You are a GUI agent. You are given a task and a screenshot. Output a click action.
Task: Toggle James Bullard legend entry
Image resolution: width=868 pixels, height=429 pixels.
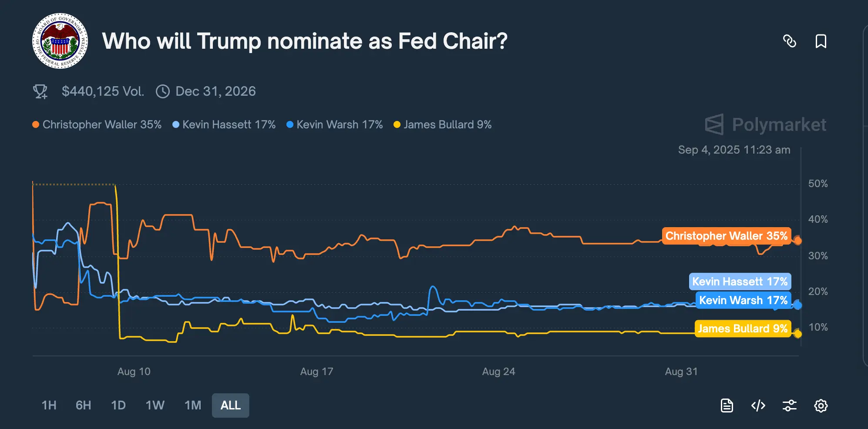point(442,124)
